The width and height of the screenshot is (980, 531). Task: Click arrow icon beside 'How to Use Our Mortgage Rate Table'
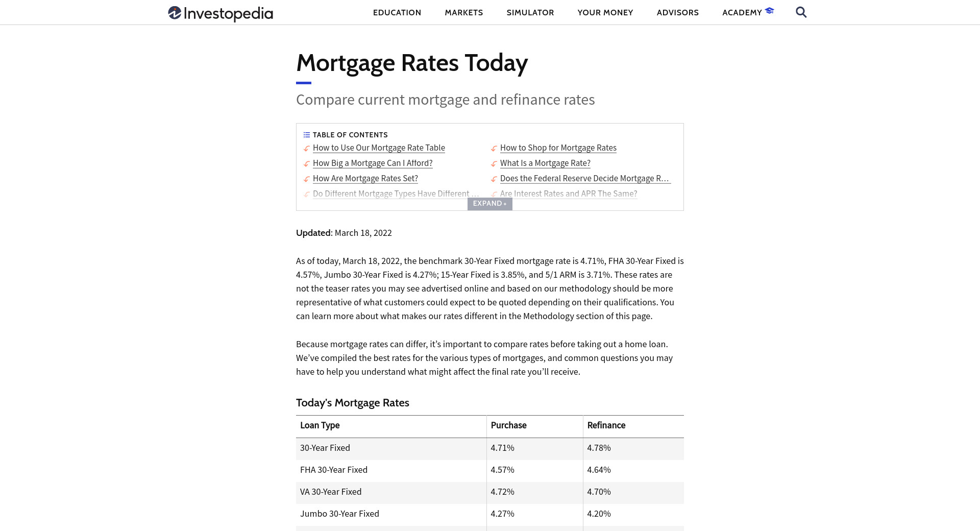pos(306,149)
